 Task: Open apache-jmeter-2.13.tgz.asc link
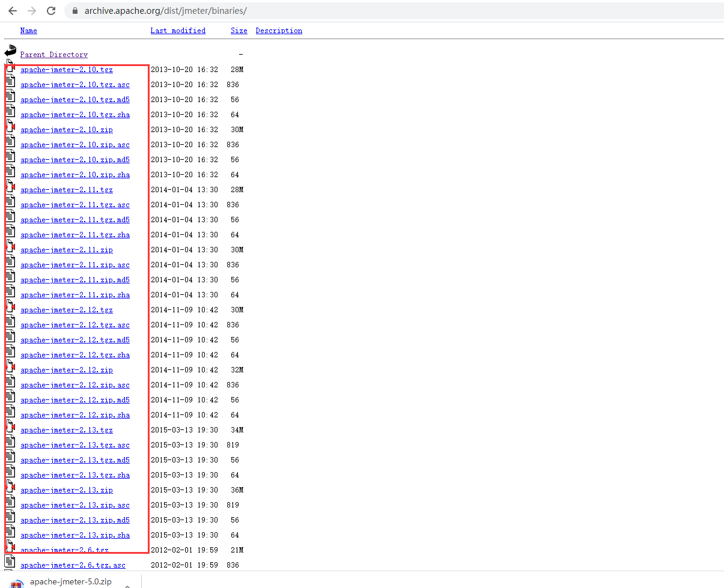point(75,445)
